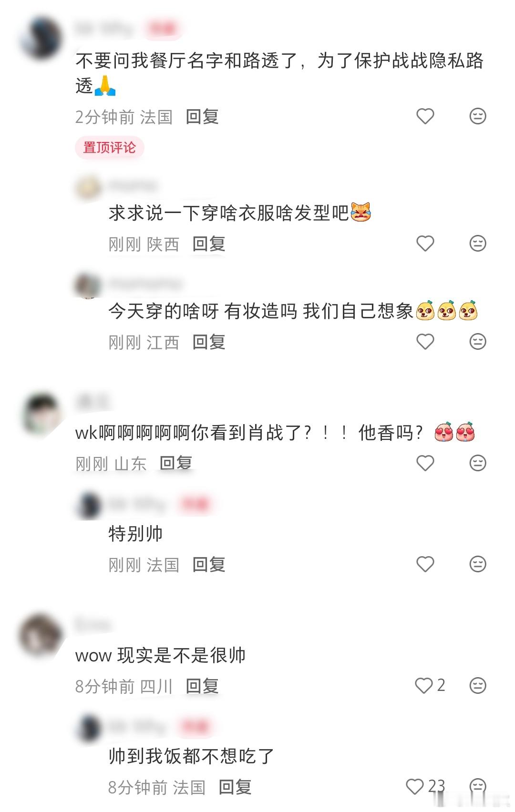515x812 pixels.
Task: Tap dislike face on the 特别帅 reply
Action: click(477, 564)
